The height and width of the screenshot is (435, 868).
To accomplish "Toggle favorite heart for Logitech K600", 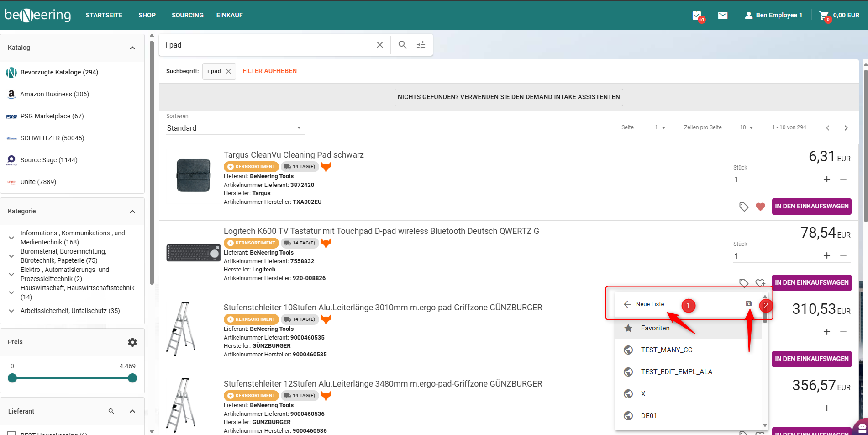I will (x=760, y=283).
